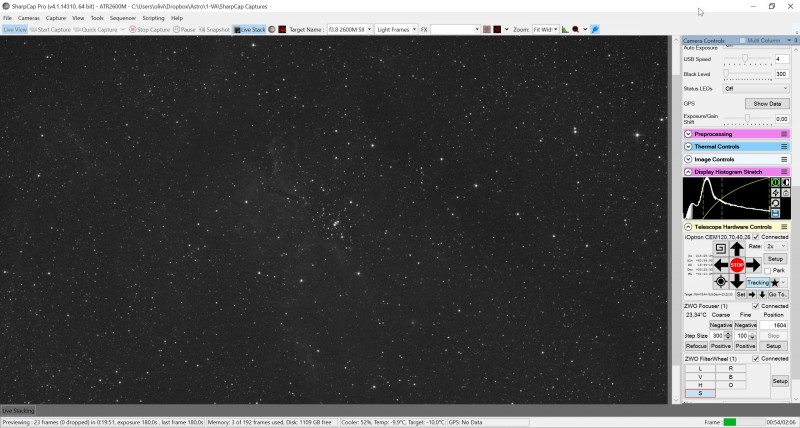Expand the Preprocessing section
800x428 pixels.
[x=688, y=134]
